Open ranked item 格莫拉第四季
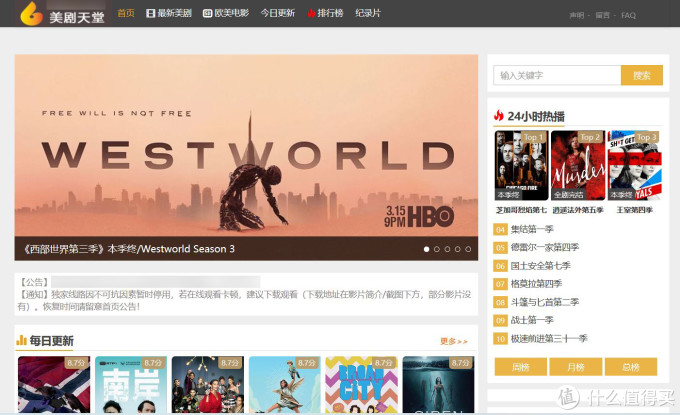The height and width of the screenshot is (415, 680). 536,284
